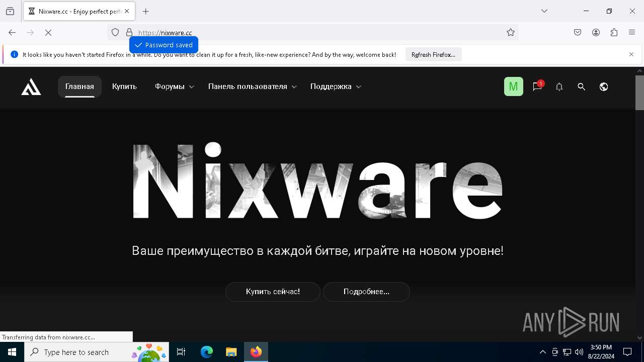Click the page vertical scrollbar thumb
This screenshot has height=362, width=644.
(x=639, y=92)
